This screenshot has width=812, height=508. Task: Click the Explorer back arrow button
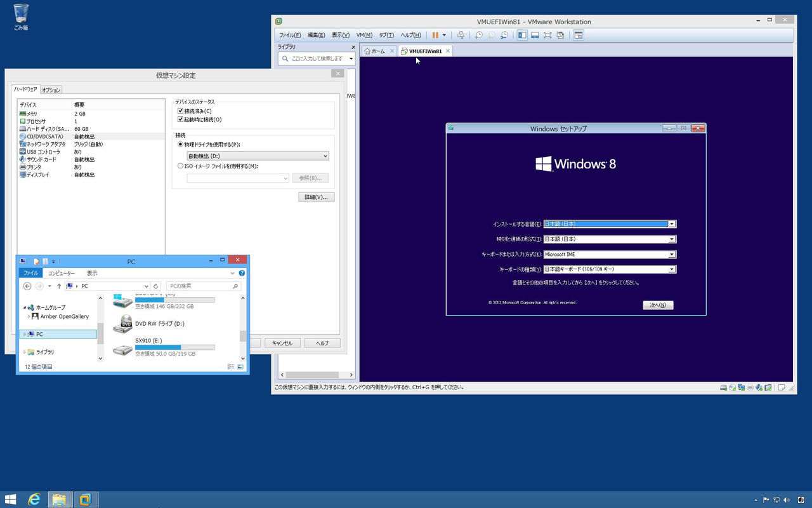[x=26, y=286]
